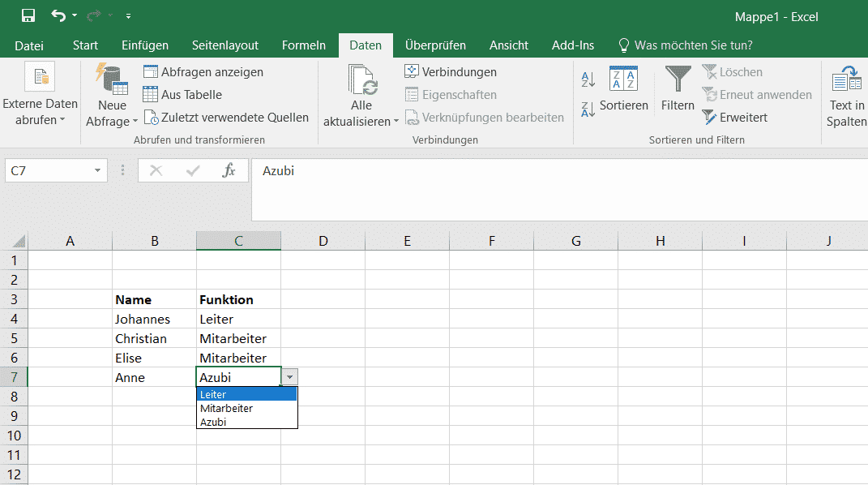Open Externe Daten abrufen menu
Screen dimensions: 868x485
pyautogui.click(x=40, y=95)
